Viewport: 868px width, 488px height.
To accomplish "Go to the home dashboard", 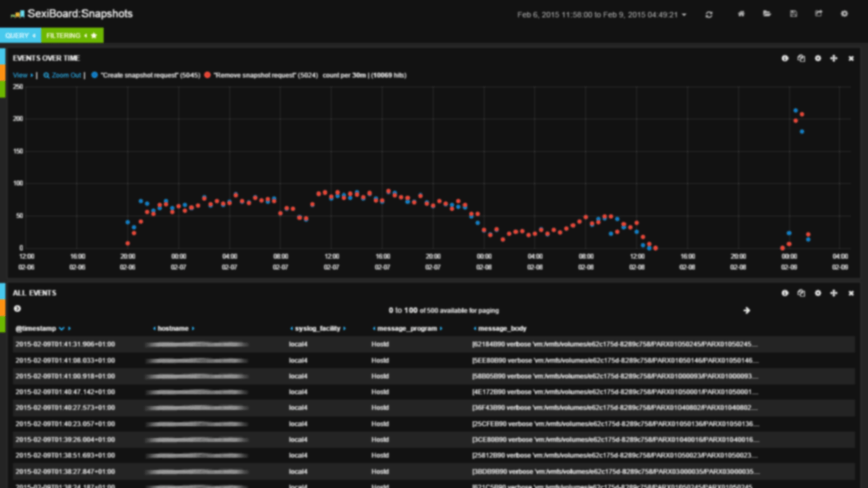I will tap(741, 14).
